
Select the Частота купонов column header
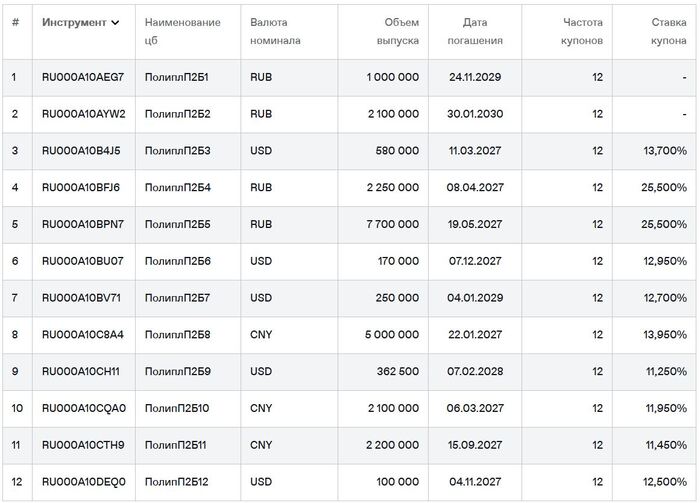click(x=582, y=31)
